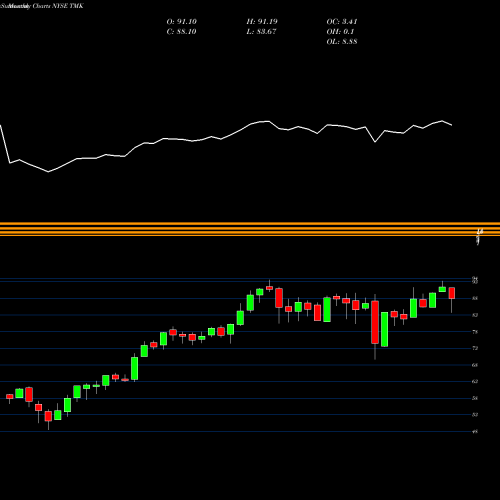The width and height of the screenshot is (500, 500).
Task: Click the 88 price axis label
Action: 475,298
